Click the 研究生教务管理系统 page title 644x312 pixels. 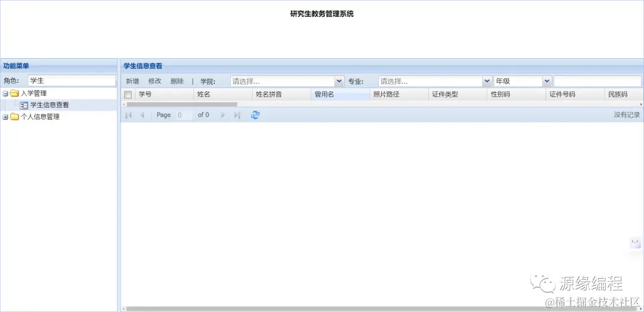(322, 14)
